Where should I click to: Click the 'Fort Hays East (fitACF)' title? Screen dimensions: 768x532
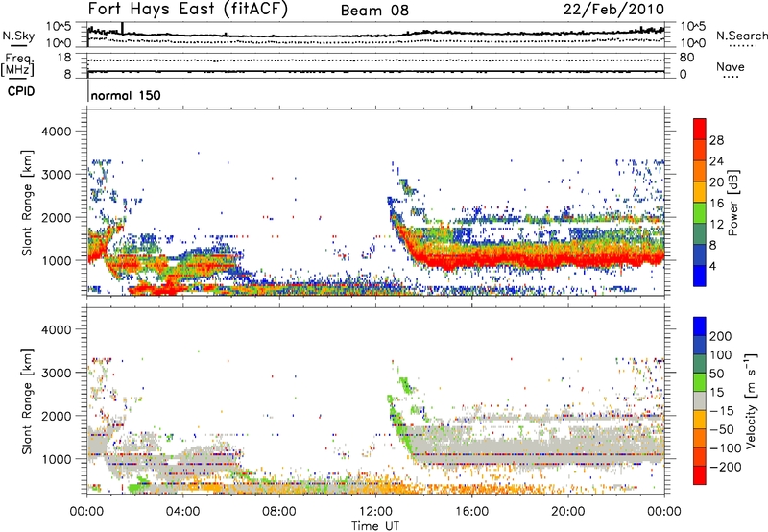click(x=188, y=10)
